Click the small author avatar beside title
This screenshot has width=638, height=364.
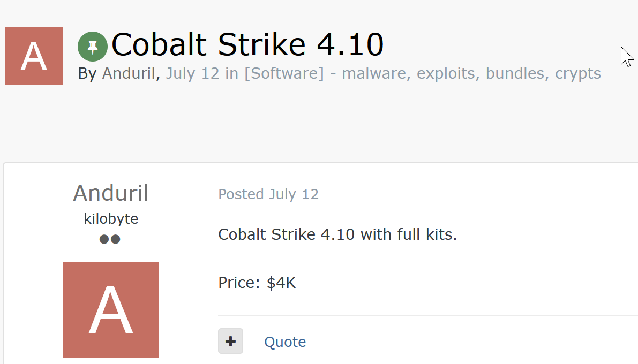click(x=34, y=56)
